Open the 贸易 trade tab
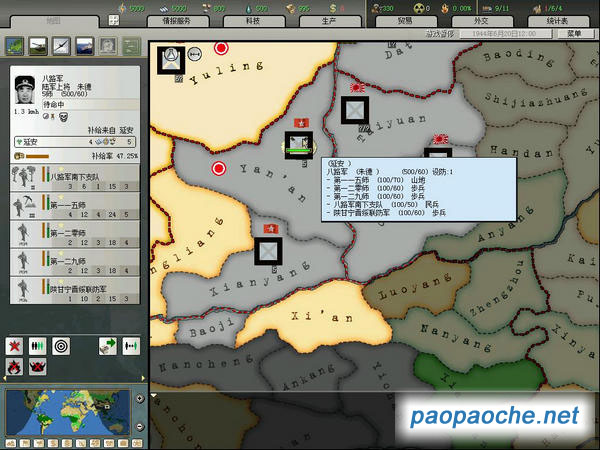 (405, 21)
